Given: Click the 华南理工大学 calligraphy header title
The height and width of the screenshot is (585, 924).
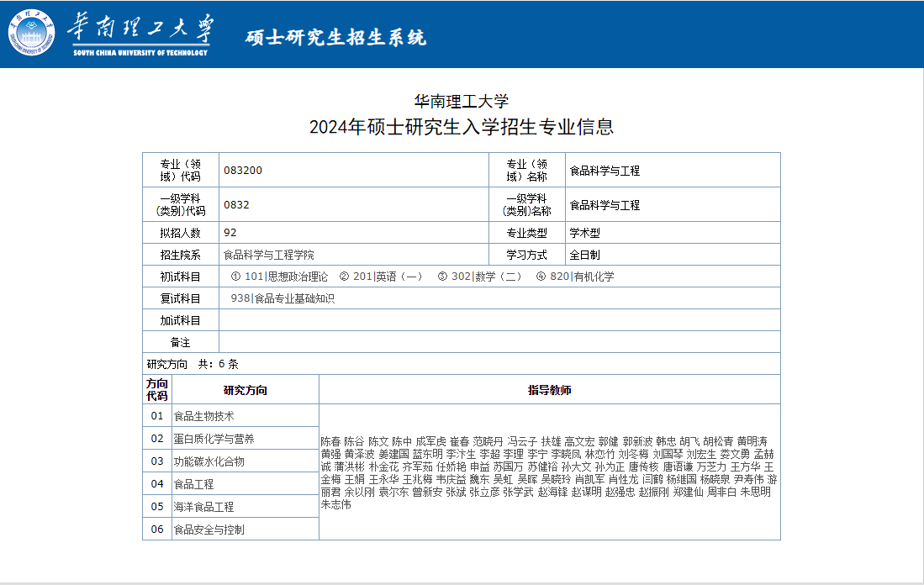Looking at the screenshot, I should coord(140,29).
